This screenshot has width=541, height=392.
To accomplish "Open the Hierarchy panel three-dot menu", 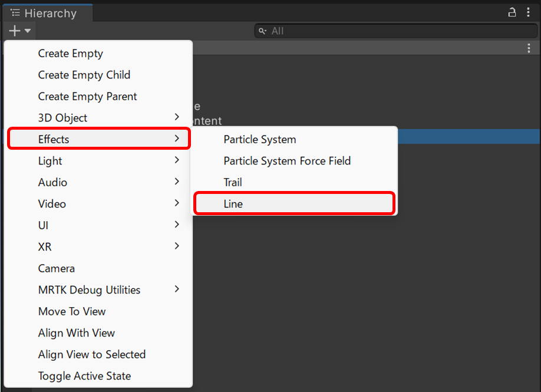I will pyautogui.click(x=529, y=12).
